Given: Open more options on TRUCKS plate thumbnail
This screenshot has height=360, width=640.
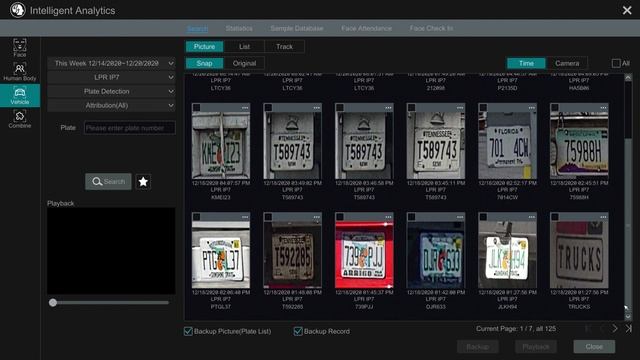Looking at the screenshot, I should point(603,217).
